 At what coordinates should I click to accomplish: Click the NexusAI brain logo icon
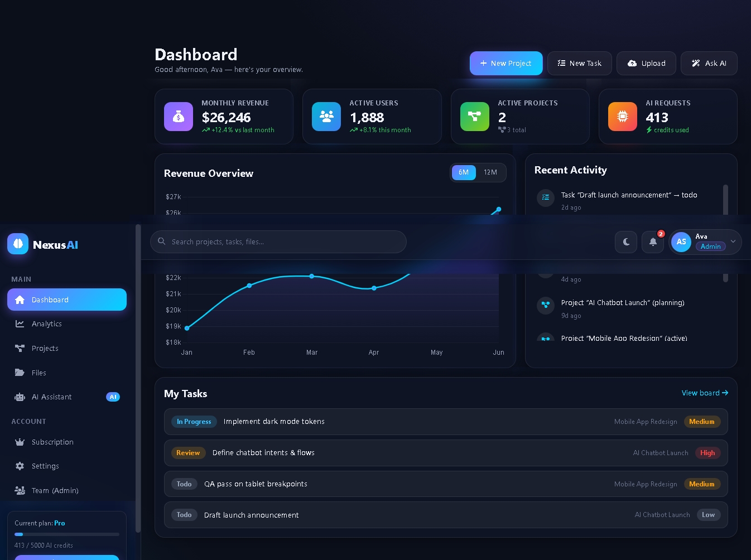tap(18, 244)
